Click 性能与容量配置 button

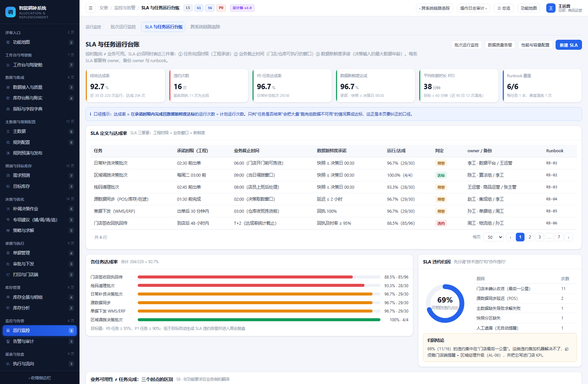(535, 45)
